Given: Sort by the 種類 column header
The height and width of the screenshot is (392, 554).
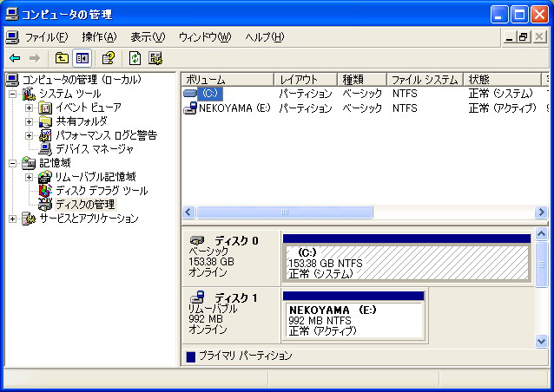Looking at the screenshot, I should coord(362,80).
